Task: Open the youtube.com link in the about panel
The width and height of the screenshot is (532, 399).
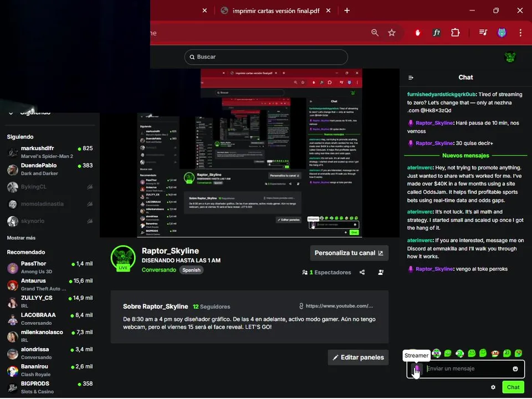Action: click(336, 306)
